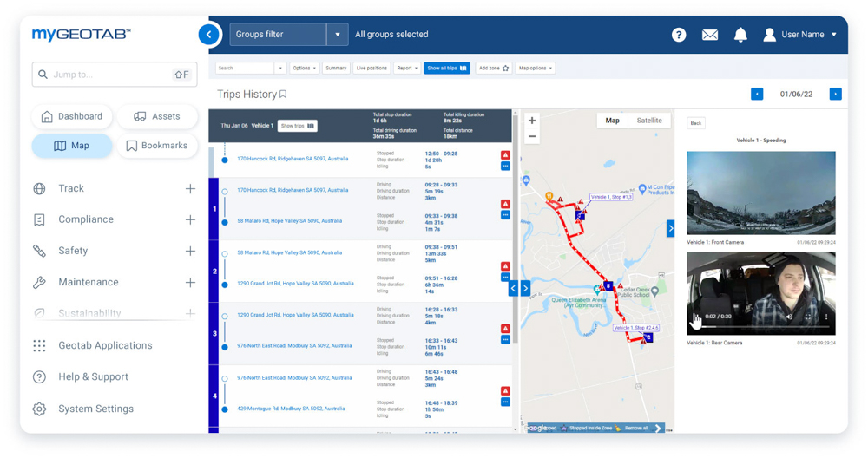Viewport: 868px width, 458px height.
Task: Focus the Jump to search field
Action: coord(115,75)
